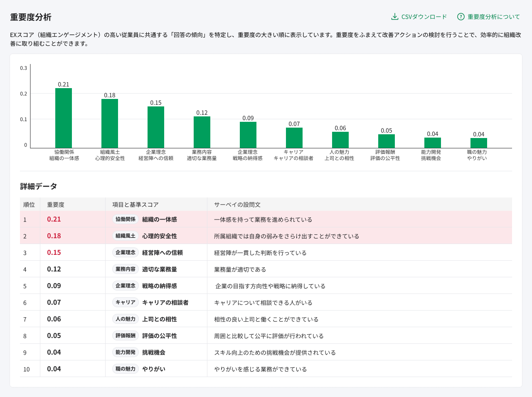Click the キャリア tag in row 6
Image resolution: width=532 pixels, height=397 pixels.
(126, 302)
